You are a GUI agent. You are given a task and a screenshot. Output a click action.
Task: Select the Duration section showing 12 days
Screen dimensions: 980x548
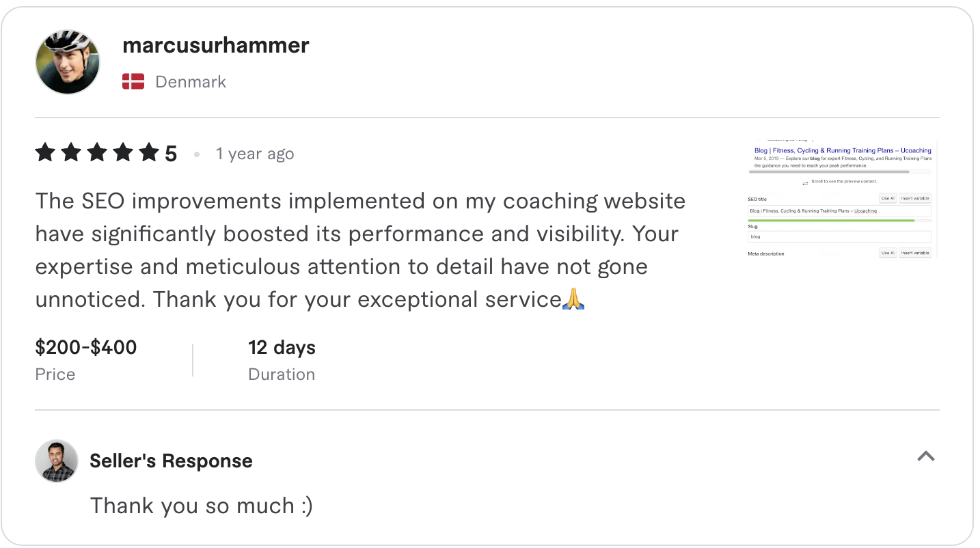282,359
